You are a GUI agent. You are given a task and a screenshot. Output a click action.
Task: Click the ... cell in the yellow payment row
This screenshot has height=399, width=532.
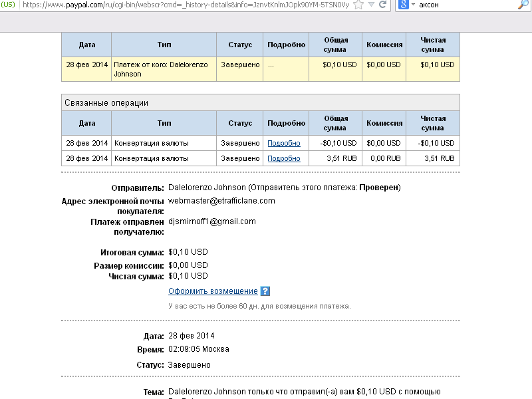pos(286,69)
